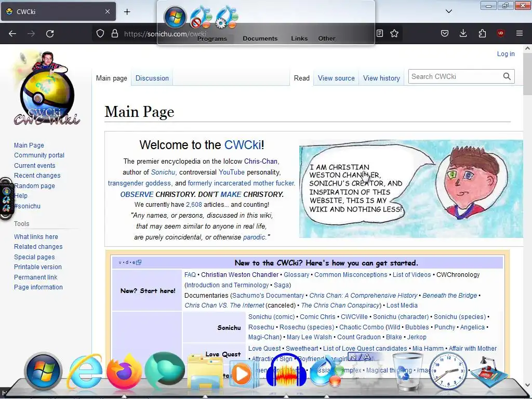This screenshot has width=532, height=399.
Task: Save page to Pocket icon
Action: point(445,33)
